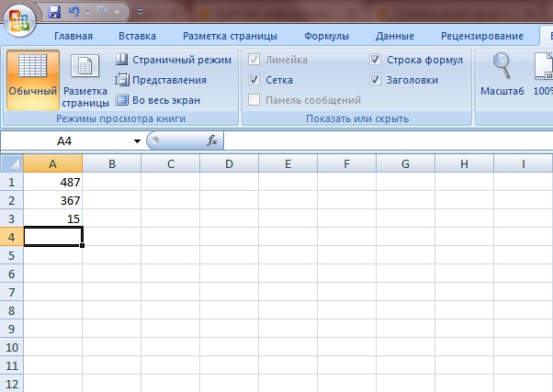Expand the Name Box dropdown arrow

pyautogui.click(x=137, y=141)
